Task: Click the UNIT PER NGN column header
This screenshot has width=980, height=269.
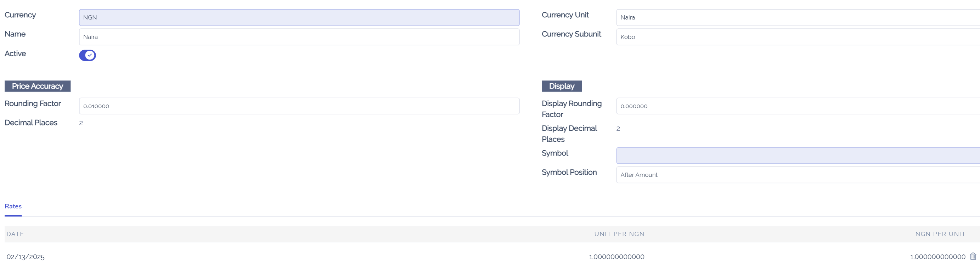Action: [619, 234]
